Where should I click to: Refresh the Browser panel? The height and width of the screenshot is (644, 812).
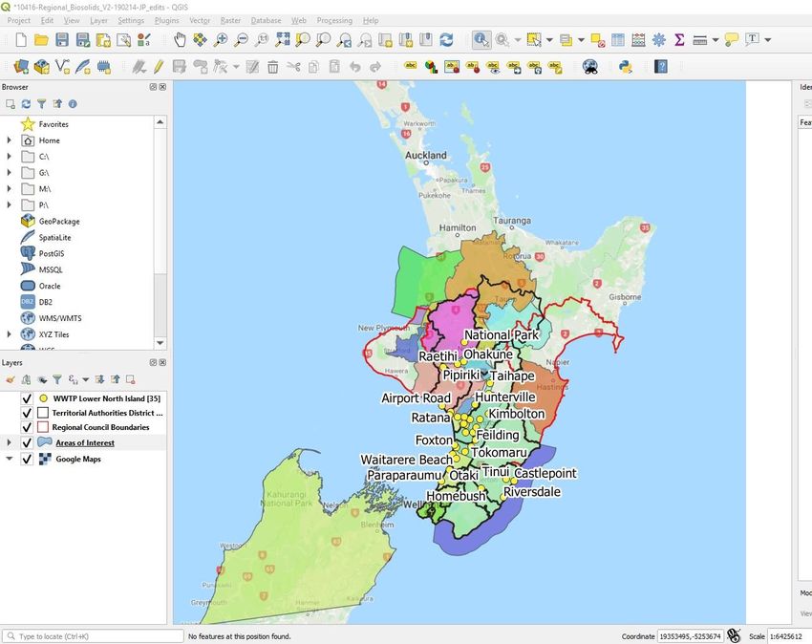(26, 103)
